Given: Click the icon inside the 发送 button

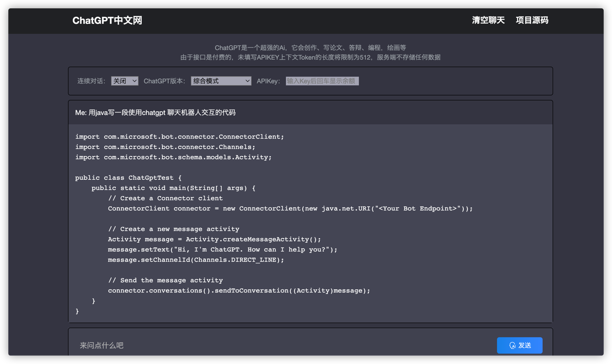Looking at the screenshot, I should (x=513, y=346).
